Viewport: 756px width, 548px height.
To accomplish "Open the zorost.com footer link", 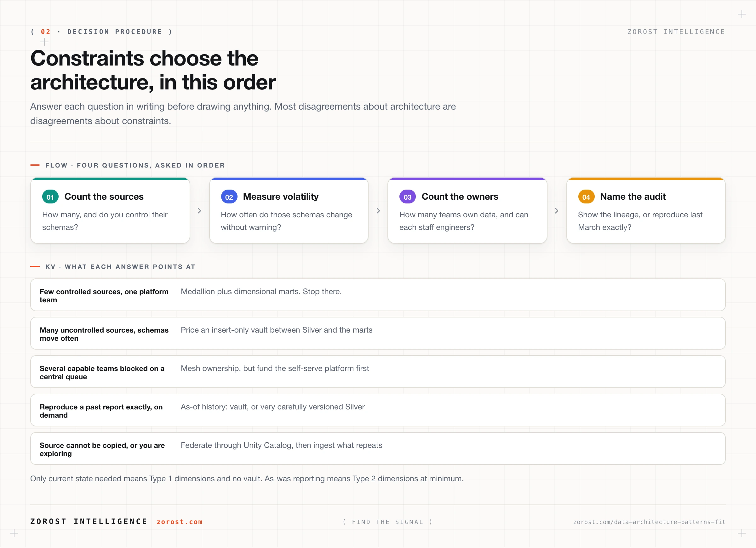I will point(179,522).
